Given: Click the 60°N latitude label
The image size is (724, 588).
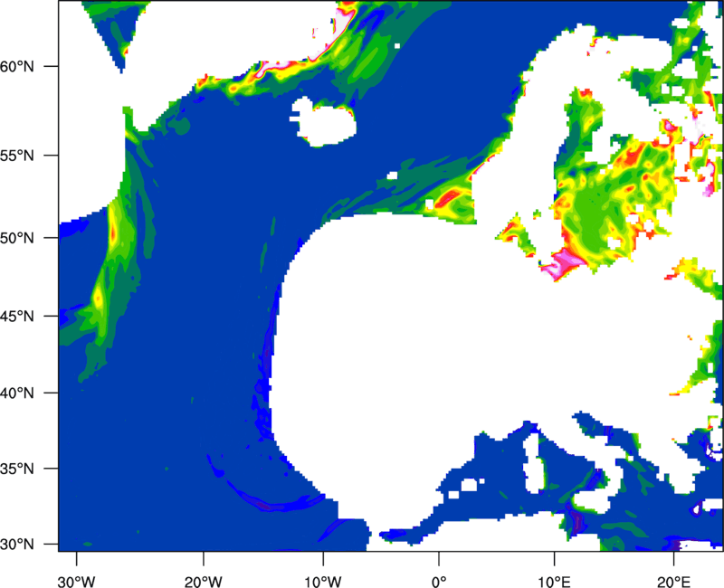Looking at the screenshot, I should coord(17,66).
